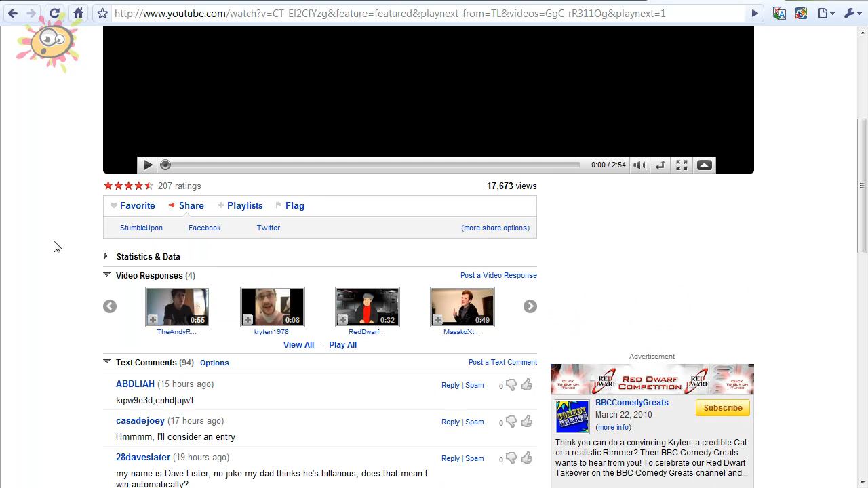The image size is (868, 488).
Task: Open the kryten1978 video response thumbnail
Action: coord(273,306)
